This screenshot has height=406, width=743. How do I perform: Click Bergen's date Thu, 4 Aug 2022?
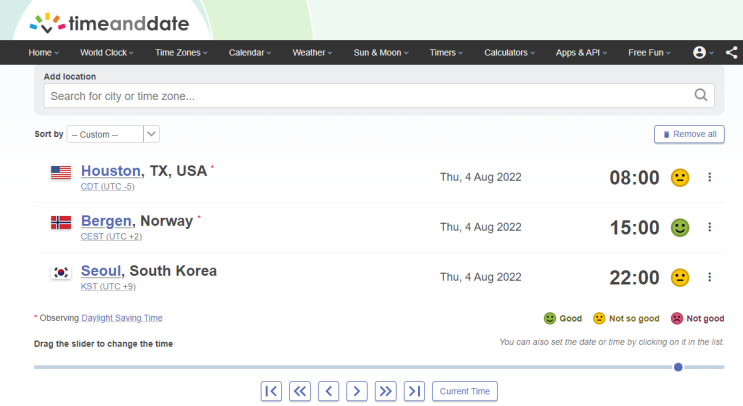pos(480,227)
